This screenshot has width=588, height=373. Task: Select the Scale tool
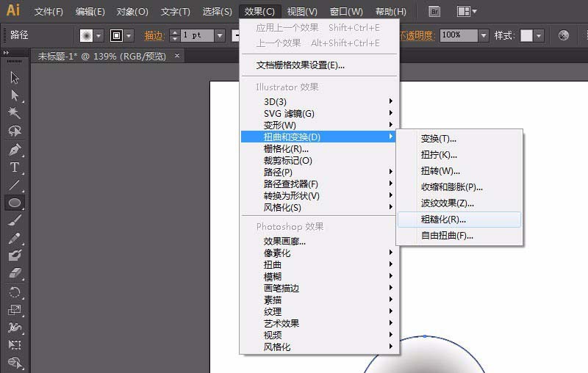[15, 310]
